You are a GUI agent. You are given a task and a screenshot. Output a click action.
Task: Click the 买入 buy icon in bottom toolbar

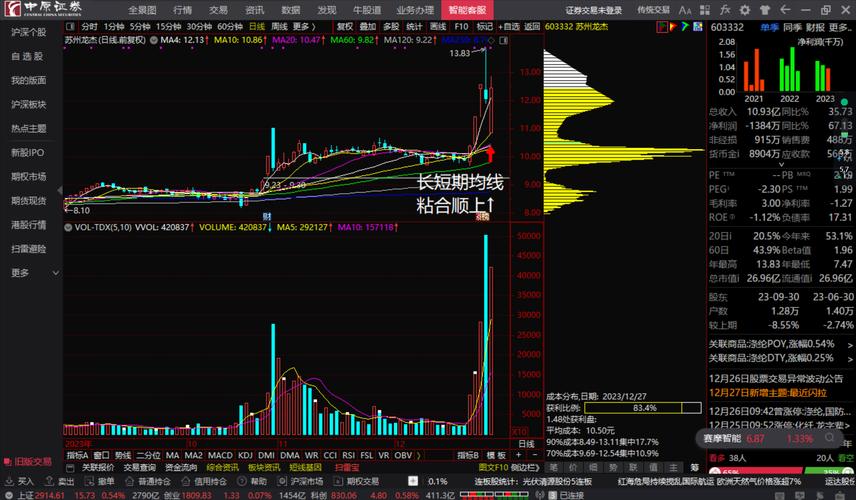coord(9,481)
